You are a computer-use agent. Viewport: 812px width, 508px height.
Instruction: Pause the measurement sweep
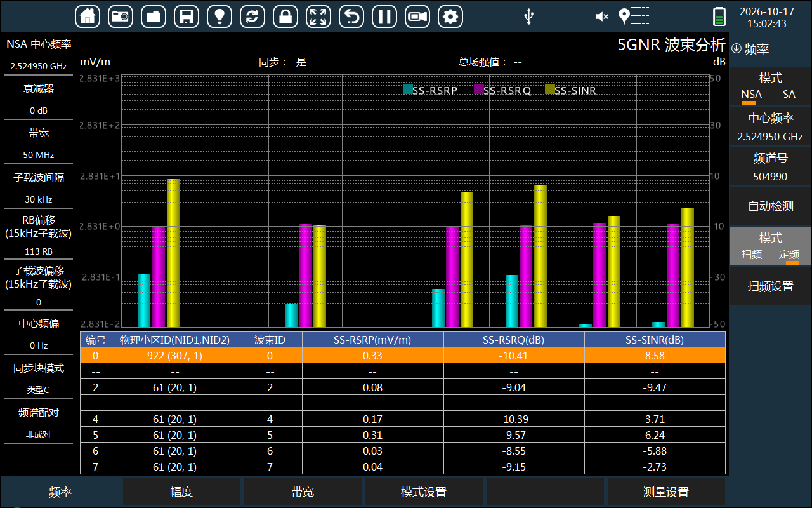tap(384, 17)
